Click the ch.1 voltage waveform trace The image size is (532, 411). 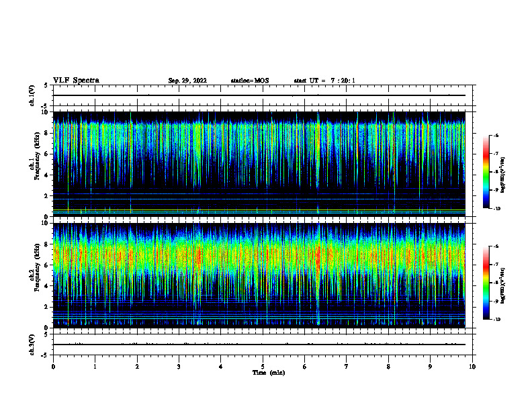tap(259, 95)
